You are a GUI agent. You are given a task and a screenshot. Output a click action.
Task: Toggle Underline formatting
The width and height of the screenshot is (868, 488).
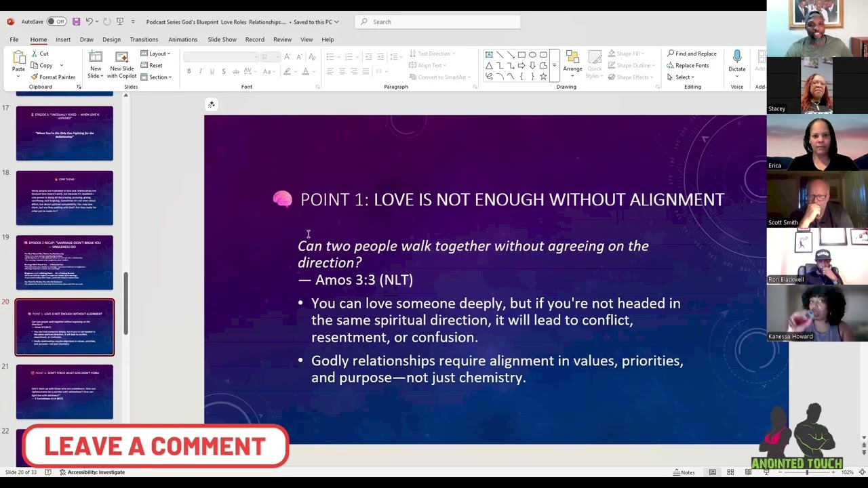(x=212, y=71)
